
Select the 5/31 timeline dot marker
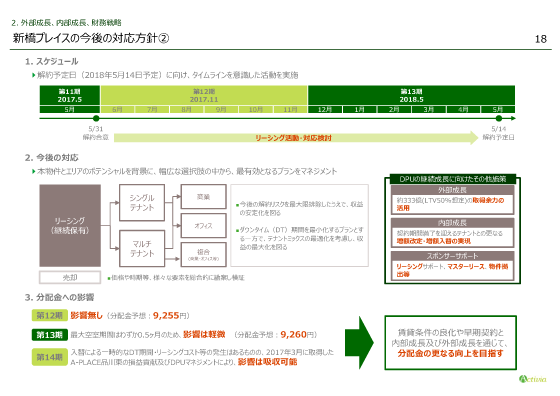point(96,118)
